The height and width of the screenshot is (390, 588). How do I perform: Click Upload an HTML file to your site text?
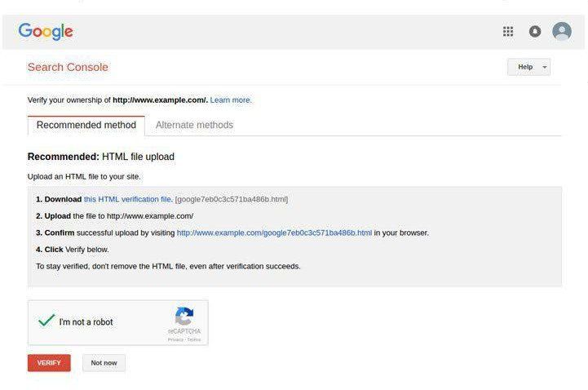(x=84, y=176)
